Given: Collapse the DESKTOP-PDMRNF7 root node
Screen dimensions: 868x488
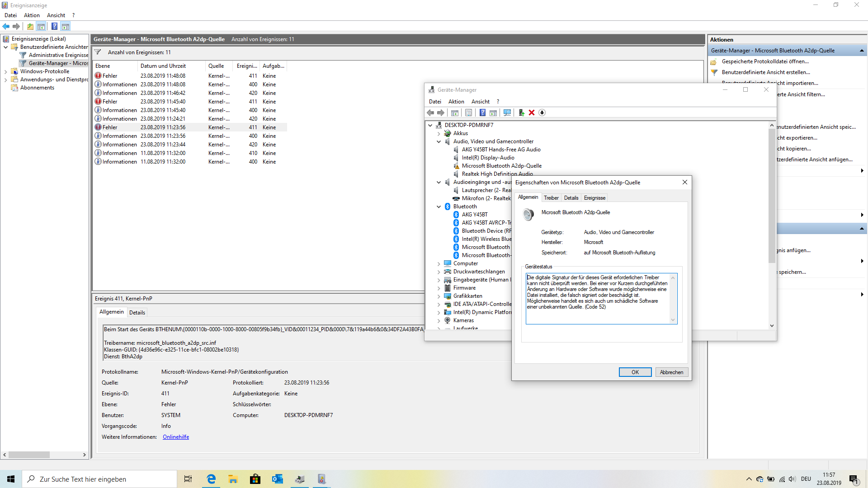Looking at the screenshot, I should click(x=430, y=125).
